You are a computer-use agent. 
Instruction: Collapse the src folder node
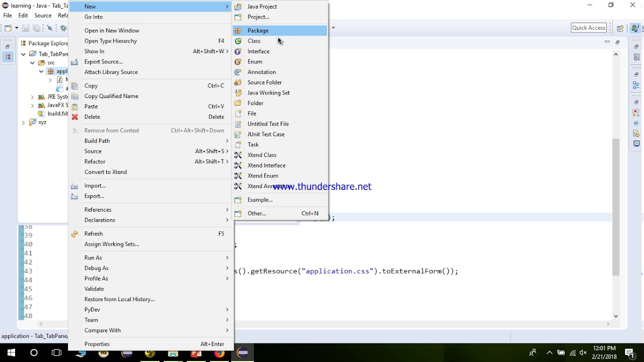[32, 63]
